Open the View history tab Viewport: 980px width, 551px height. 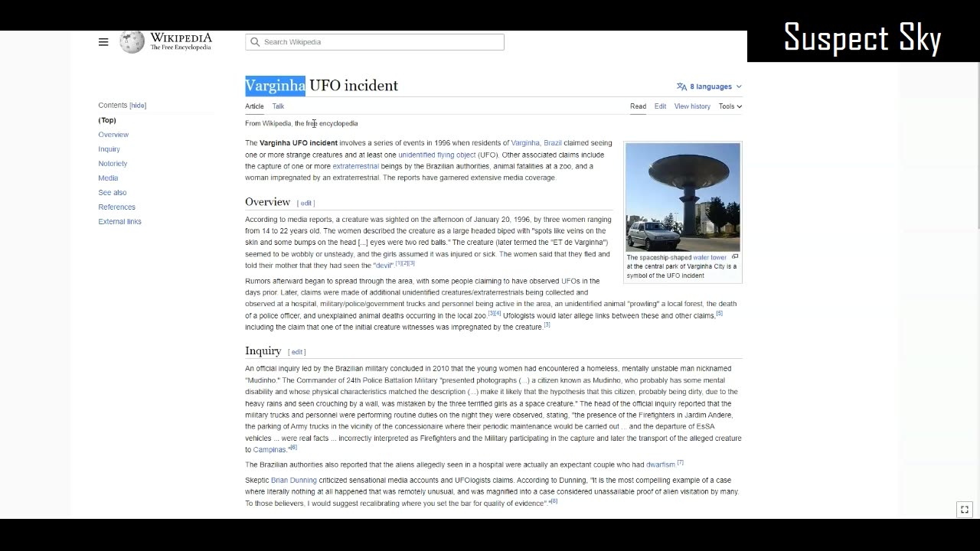coord(692,106)
